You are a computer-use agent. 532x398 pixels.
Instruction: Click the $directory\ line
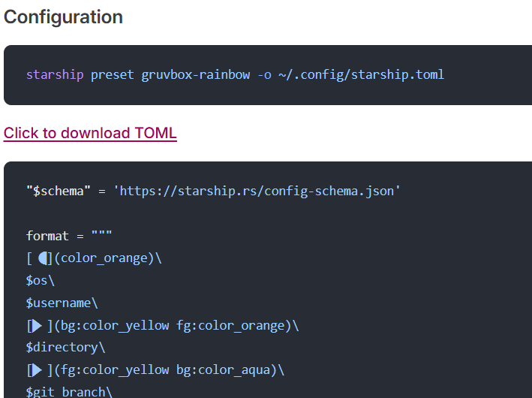coord(65,348)
